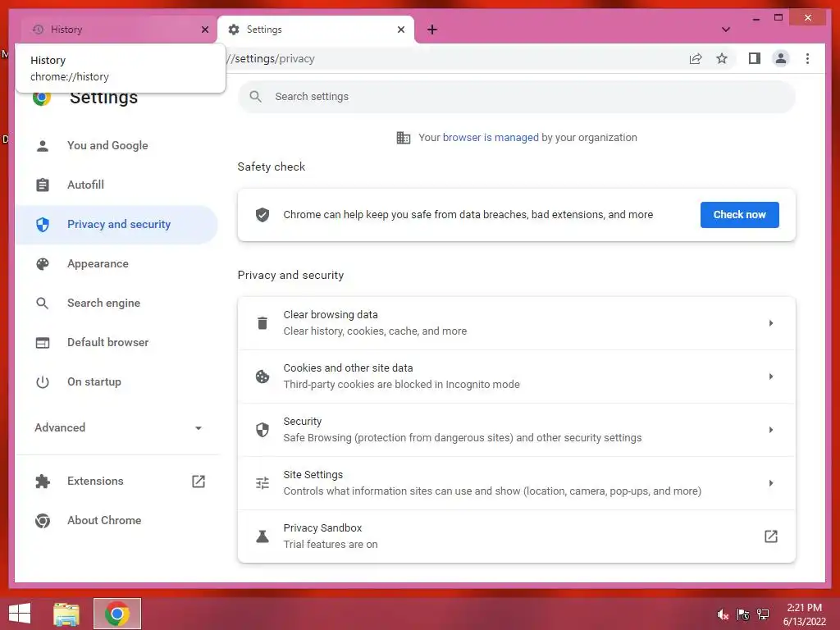Follow the 'browser is managed' link
This screenshot has height=630, width=840.
[x=491, y=138]
